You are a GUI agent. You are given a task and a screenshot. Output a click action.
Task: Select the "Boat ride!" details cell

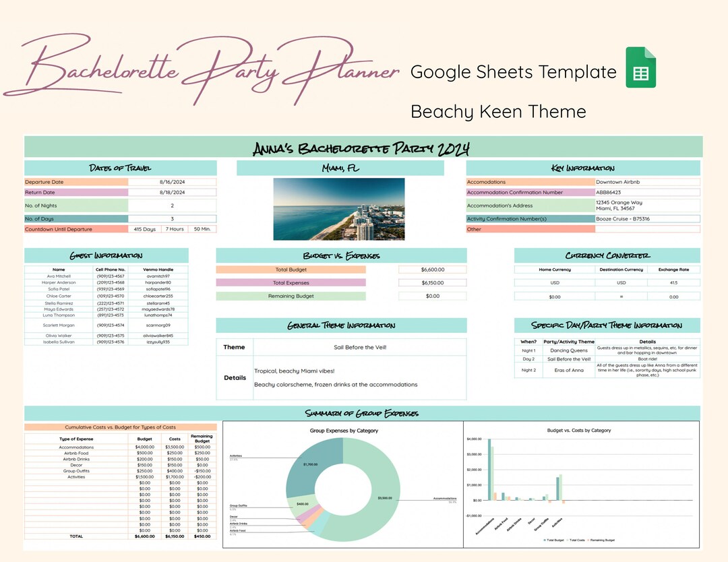click(x=647, y=358)
